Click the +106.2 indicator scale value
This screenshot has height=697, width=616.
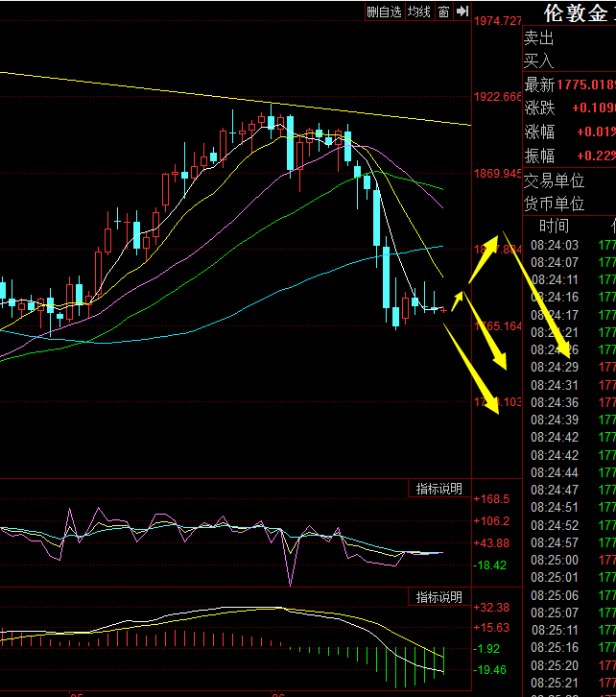(491, 520)
